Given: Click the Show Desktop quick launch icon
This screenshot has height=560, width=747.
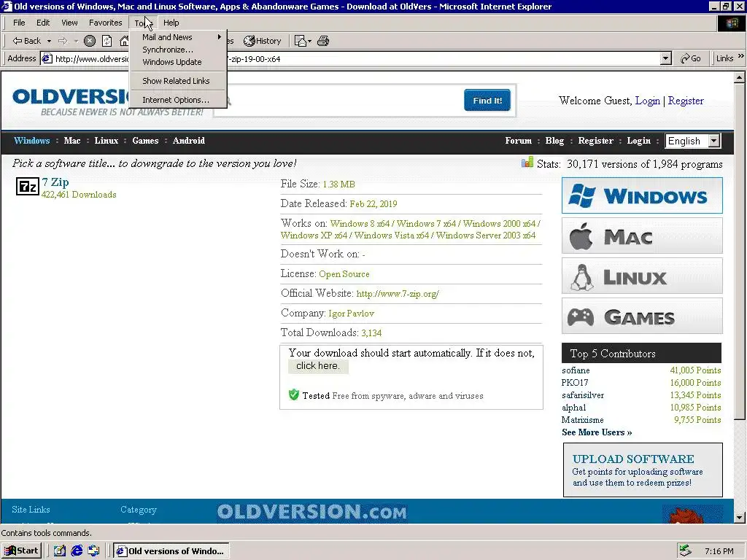Looking at the screenshot, I should click(x=59, y=551).
